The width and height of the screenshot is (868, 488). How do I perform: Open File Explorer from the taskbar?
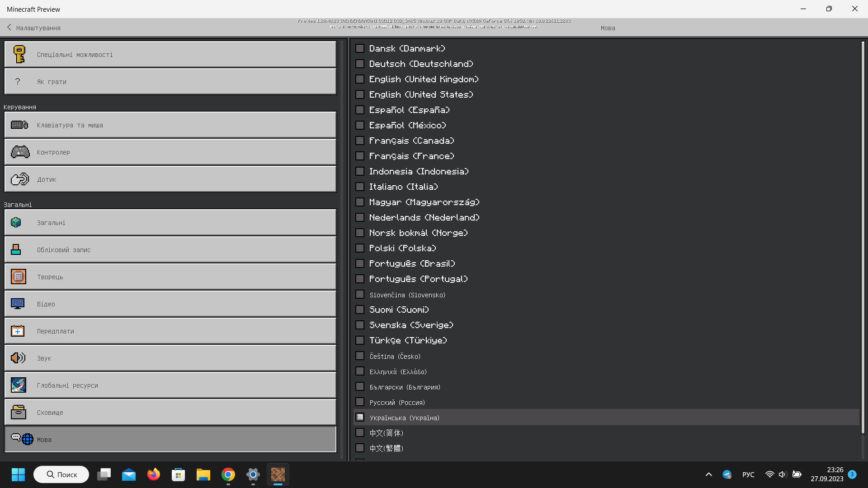[x=203, y=474]
